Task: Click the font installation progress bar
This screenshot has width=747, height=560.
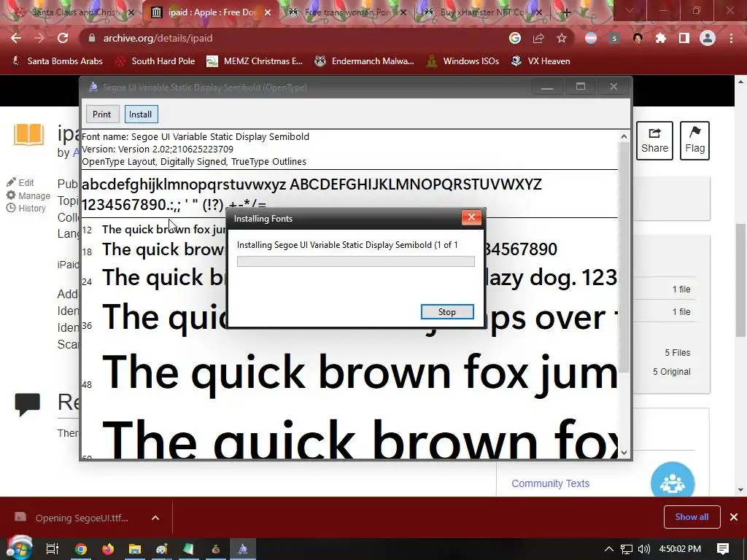Action: 356,262
